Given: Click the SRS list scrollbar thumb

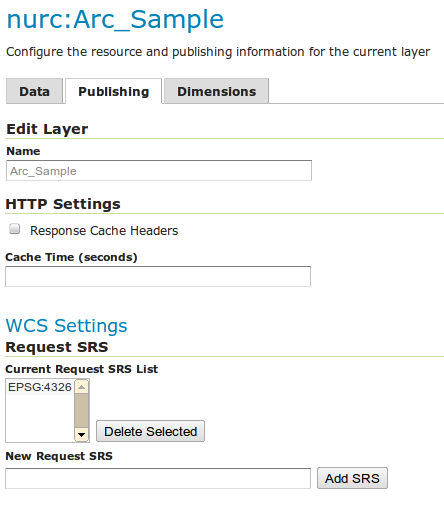Looking at the screenshot, I should 81,411.
